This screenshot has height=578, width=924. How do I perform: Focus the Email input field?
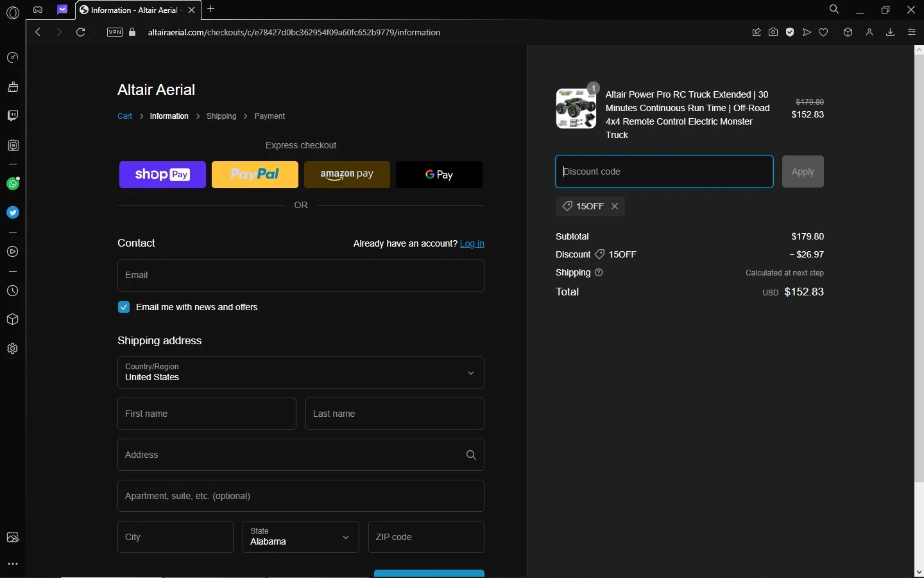click(301, 276)
